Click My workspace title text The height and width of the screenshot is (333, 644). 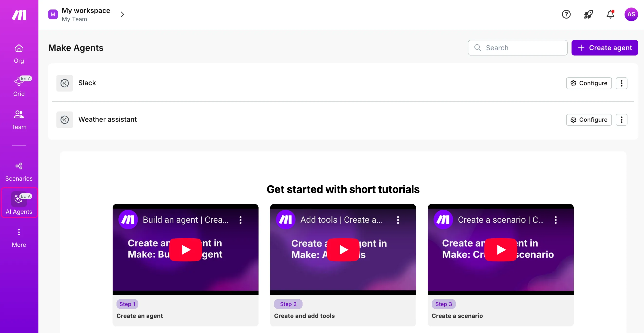[86, 10]
